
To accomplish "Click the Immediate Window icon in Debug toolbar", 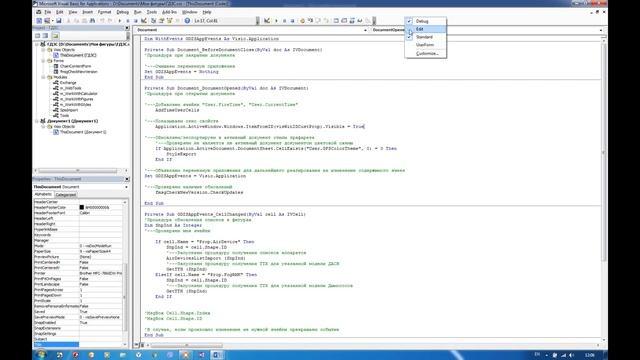I will tap(344, 20).
